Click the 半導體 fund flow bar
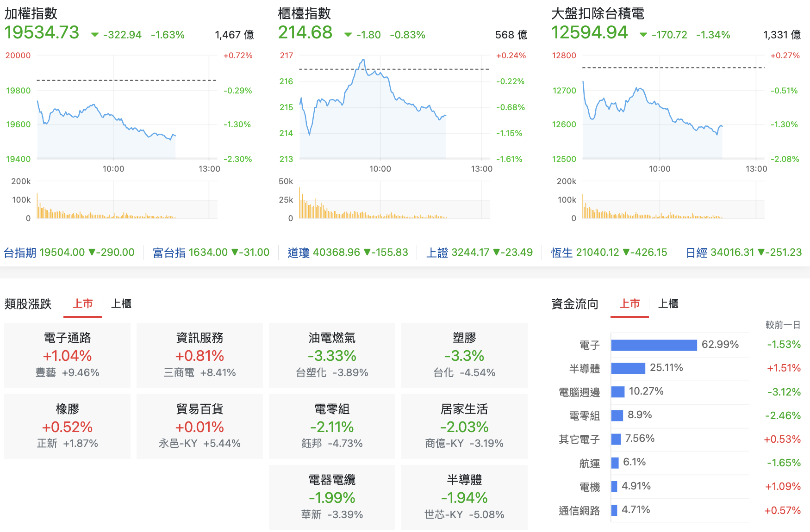 point(628,368)
